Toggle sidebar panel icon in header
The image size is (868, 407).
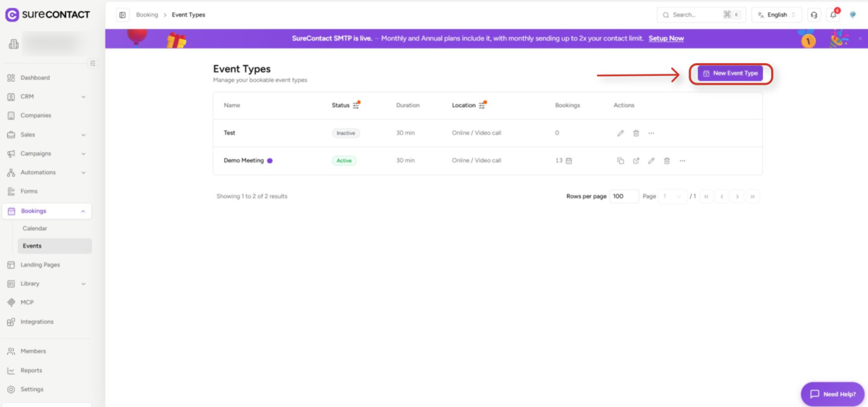point(122,14)
